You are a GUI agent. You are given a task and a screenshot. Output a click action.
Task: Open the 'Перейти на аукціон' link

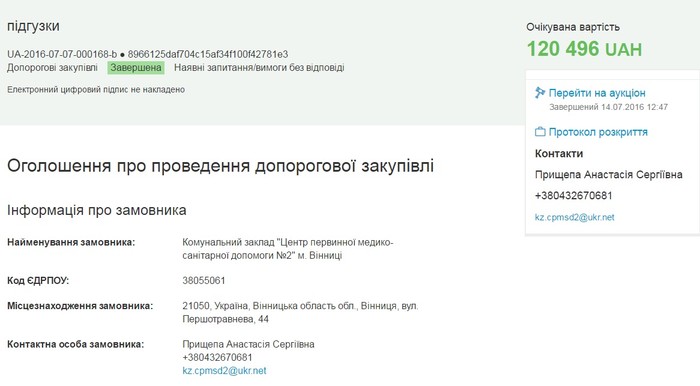597,93
